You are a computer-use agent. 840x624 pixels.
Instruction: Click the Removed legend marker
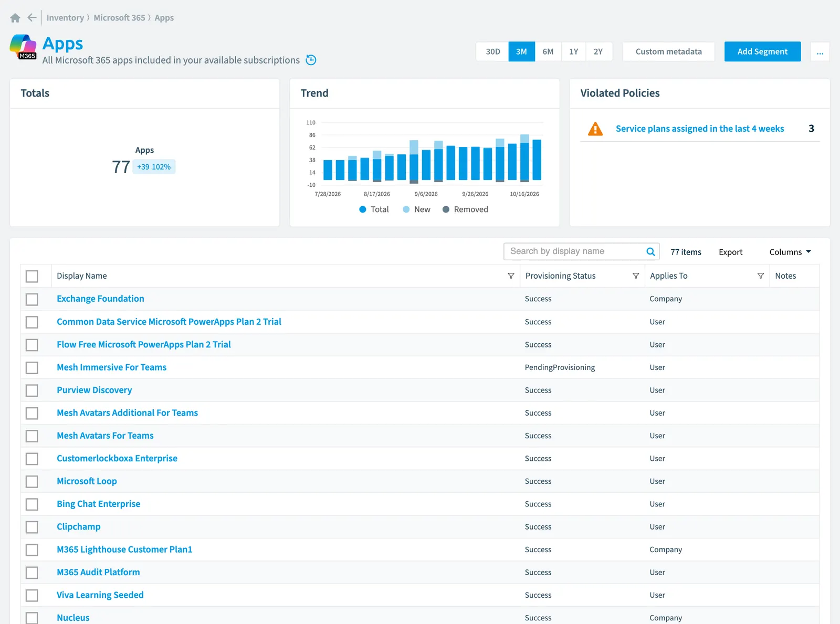click(x=446, y=209)
